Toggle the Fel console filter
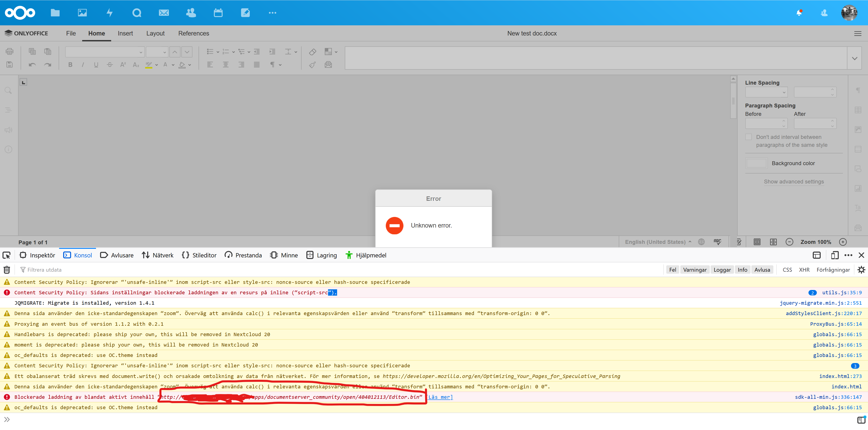 point(672,270)
